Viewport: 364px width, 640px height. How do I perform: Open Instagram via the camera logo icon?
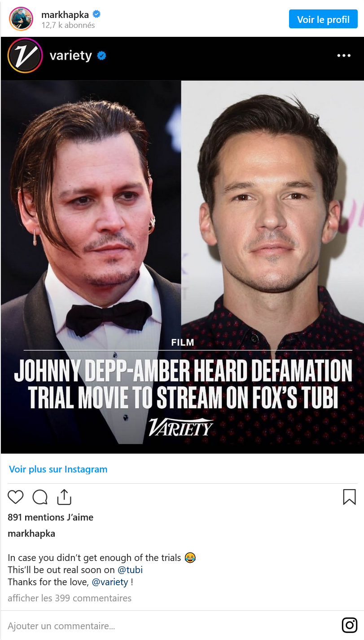click(350, 625)
